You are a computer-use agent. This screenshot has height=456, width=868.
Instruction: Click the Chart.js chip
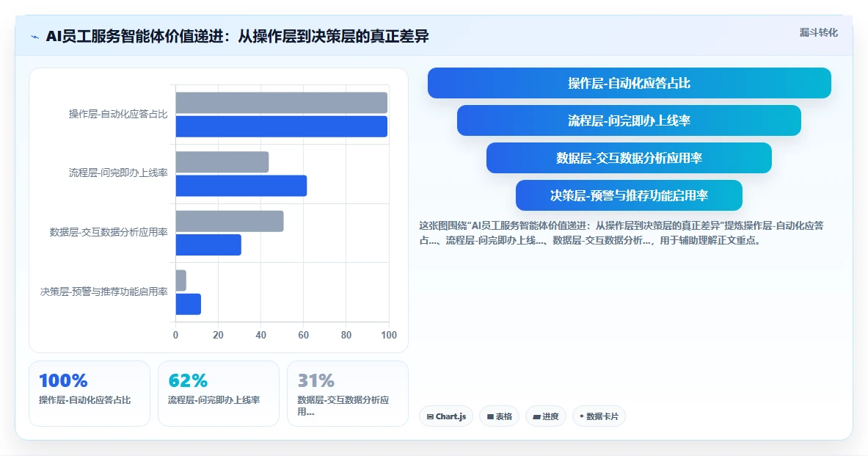pyautogui.click(x=446, y=416)
